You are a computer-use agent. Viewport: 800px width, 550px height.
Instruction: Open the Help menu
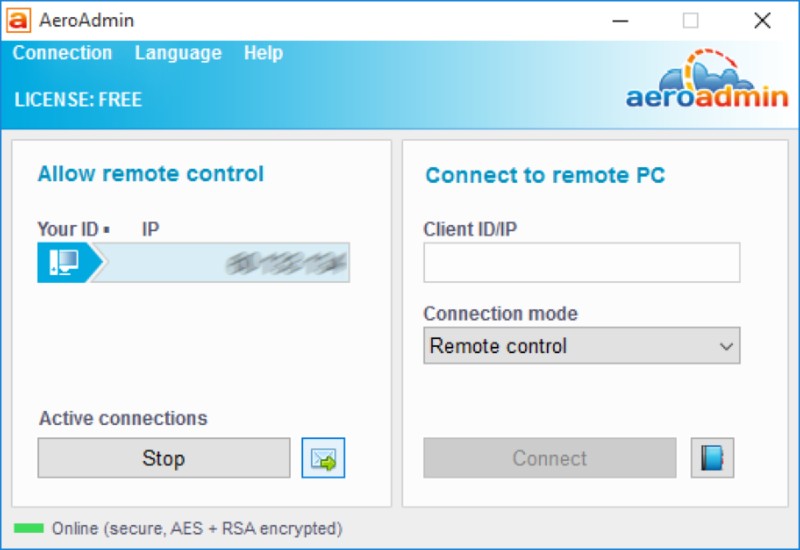pos(263,53)
